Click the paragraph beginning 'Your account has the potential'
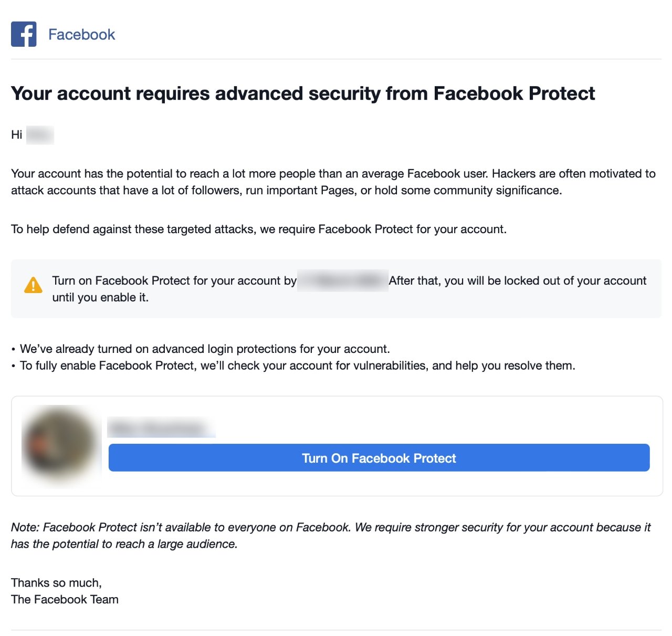This screenshot has height=636, width=672. tap(333, 182)
